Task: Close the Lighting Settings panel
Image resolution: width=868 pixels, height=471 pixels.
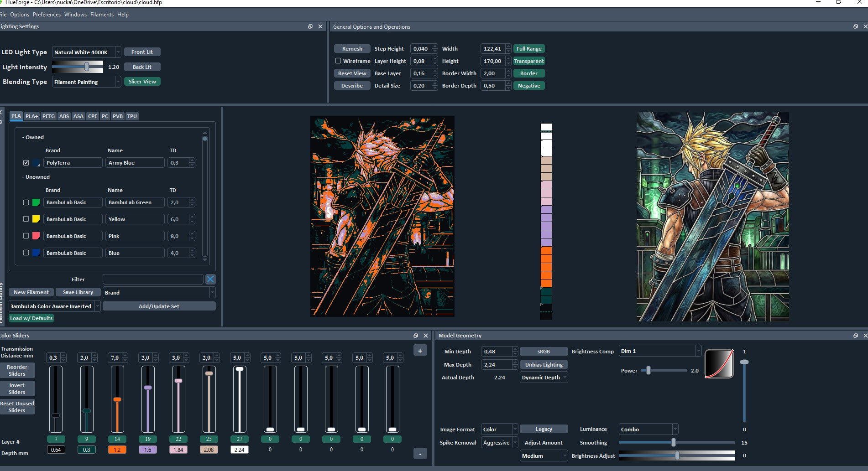Action: point(320,26)
